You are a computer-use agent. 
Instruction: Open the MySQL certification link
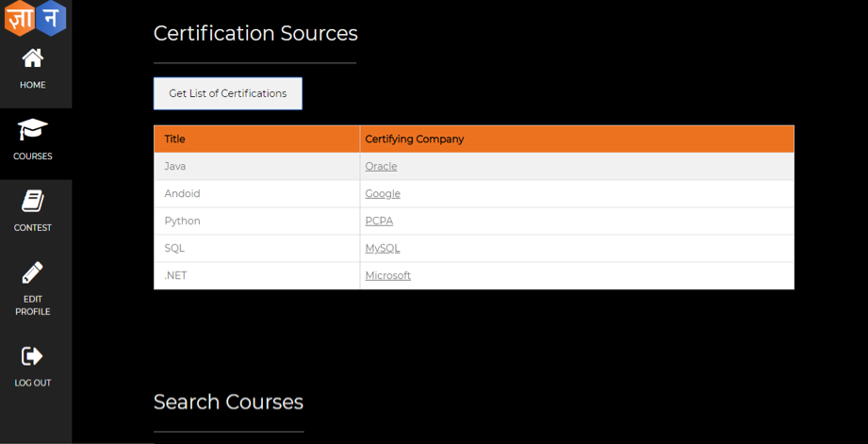click(383, 248)
